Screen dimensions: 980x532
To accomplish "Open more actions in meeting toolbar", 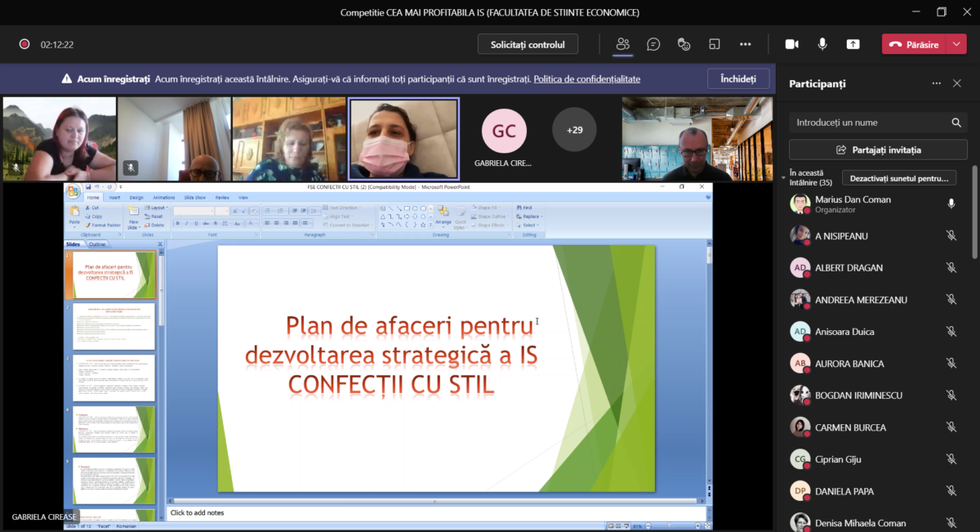I will coord(745,44).
